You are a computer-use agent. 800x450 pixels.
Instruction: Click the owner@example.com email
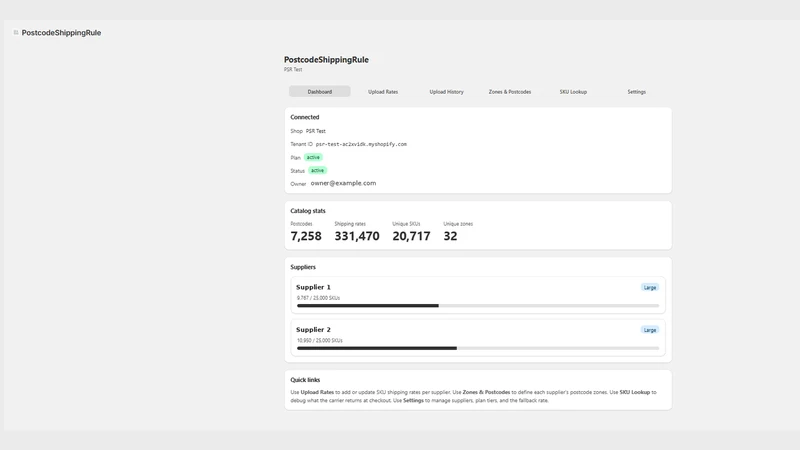tap(343, 183)
